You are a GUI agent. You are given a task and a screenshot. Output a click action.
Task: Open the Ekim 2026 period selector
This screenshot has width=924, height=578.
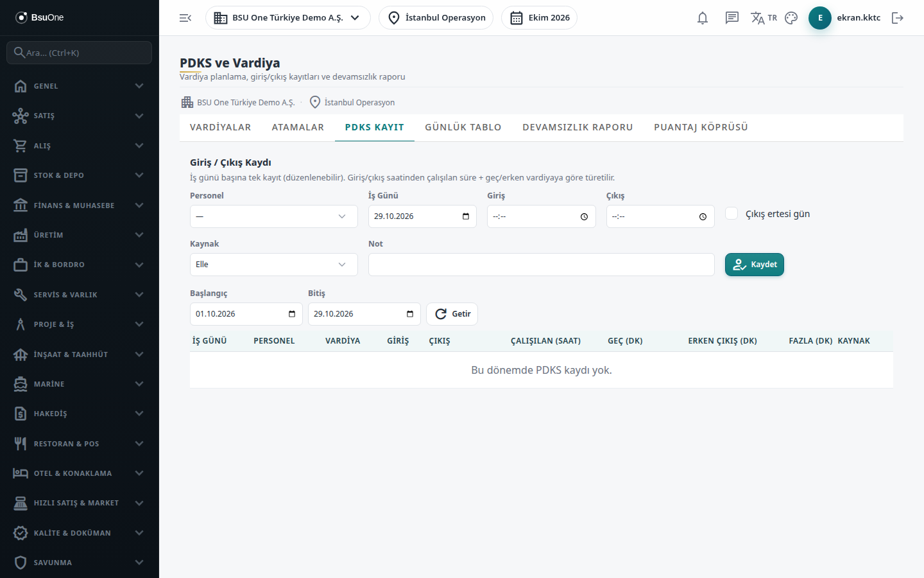pos(539,18)
